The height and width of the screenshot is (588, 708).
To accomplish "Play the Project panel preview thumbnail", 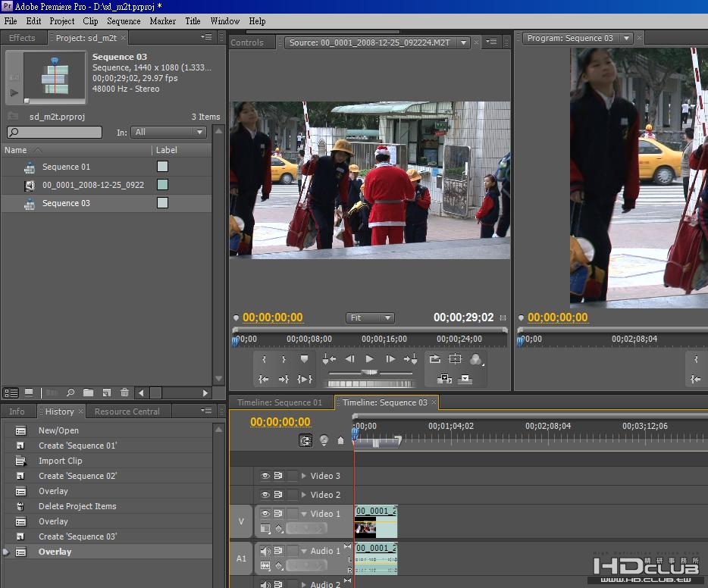I will click(x=14, y=92).
